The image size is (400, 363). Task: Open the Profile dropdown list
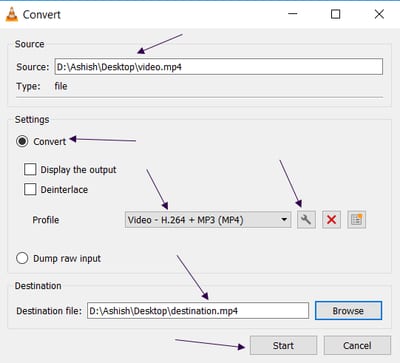[x=208, y=220]
